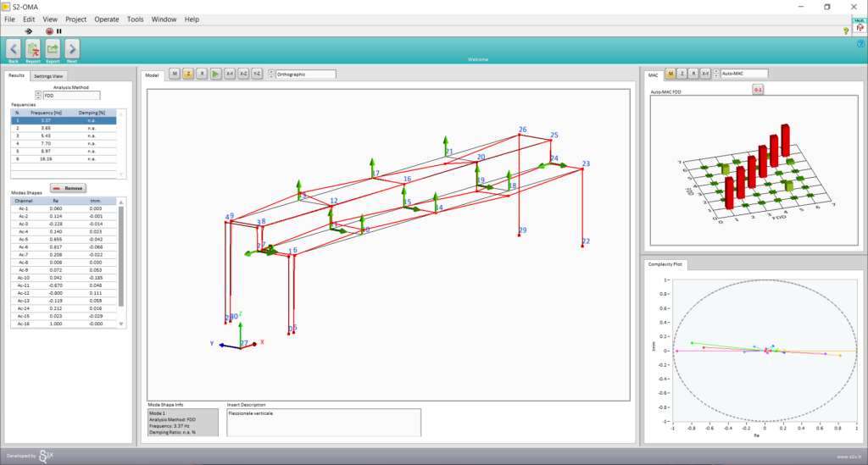The height and width of the screenshot is (465, 868).
Task: Toggle the Z mode in Model toolbar
Action: (188, 74)
